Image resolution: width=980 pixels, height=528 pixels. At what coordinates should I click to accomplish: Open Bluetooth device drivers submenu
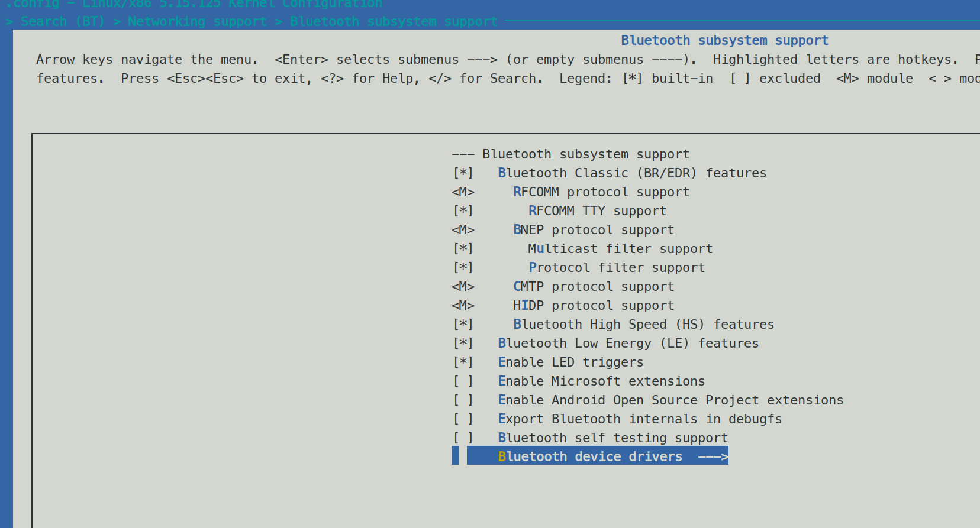[589, 457]
